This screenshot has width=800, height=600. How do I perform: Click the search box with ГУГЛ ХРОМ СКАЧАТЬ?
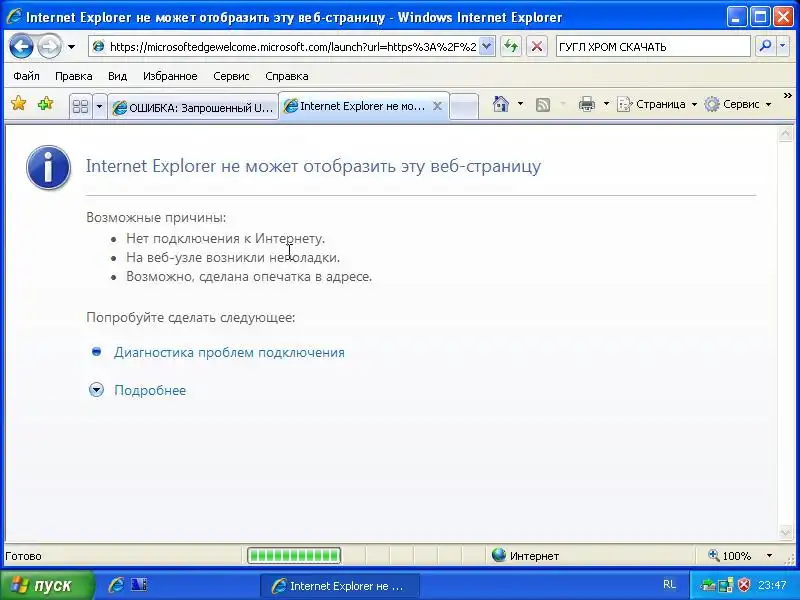[653, 47]
